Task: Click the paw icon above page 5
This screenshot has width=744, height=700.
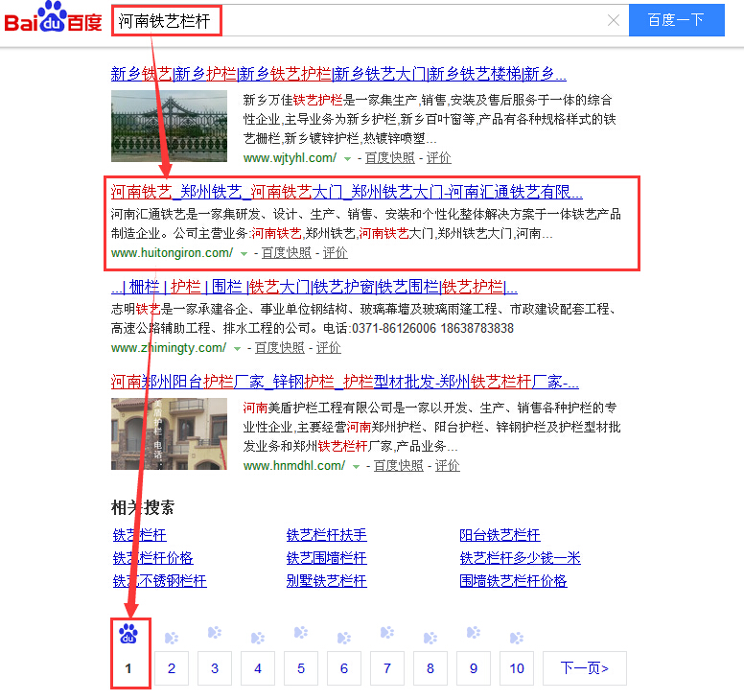Action: pos(301,633)
